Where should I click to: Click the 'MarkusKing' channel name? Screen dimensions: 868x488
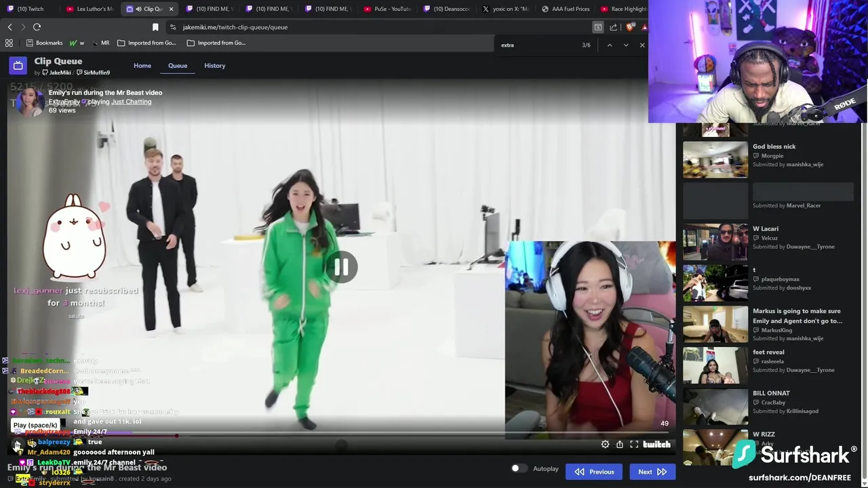pyautogui.click(x=776, y=330)
